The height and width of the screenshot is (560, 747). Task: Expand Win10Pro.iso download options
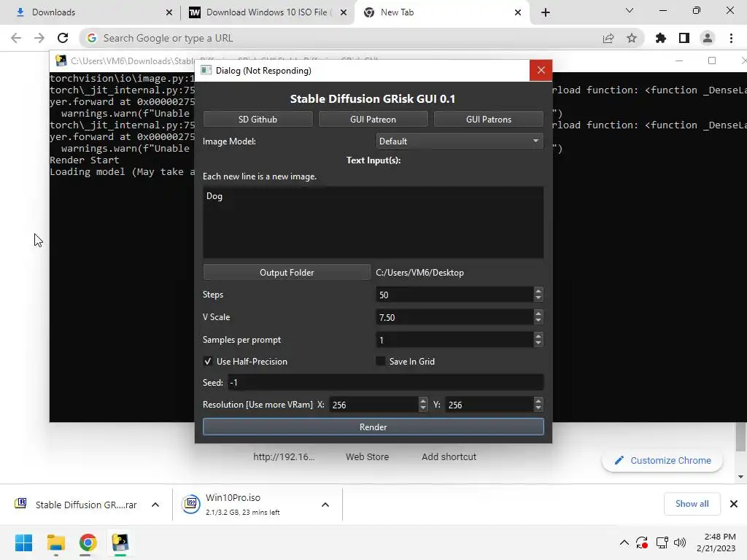coord(325,505)
